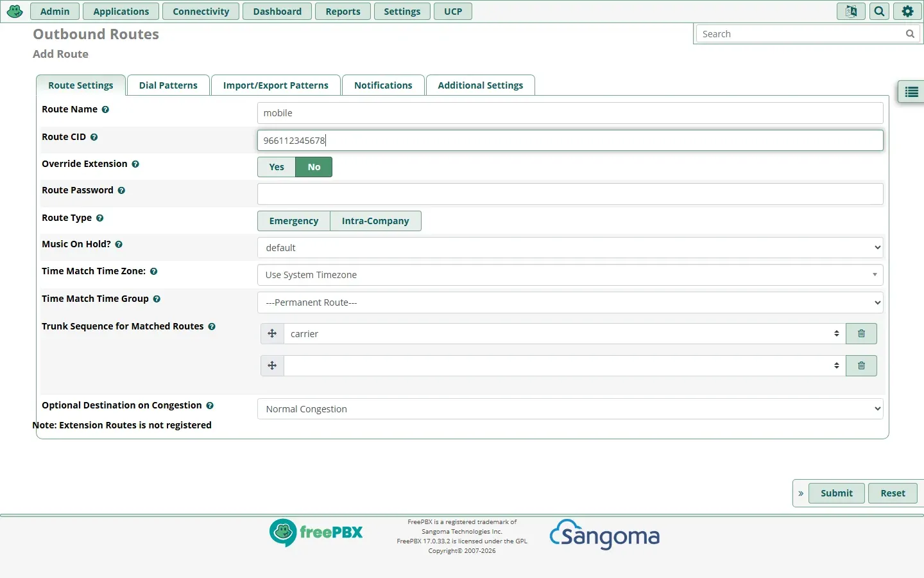Open the language selector icon
The height and width of the screenshot is (578, 924).
point(851,12)
